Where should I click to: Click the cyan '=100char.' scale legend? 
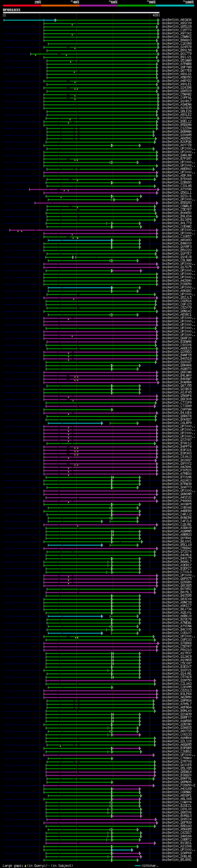[x=146, y=866]
